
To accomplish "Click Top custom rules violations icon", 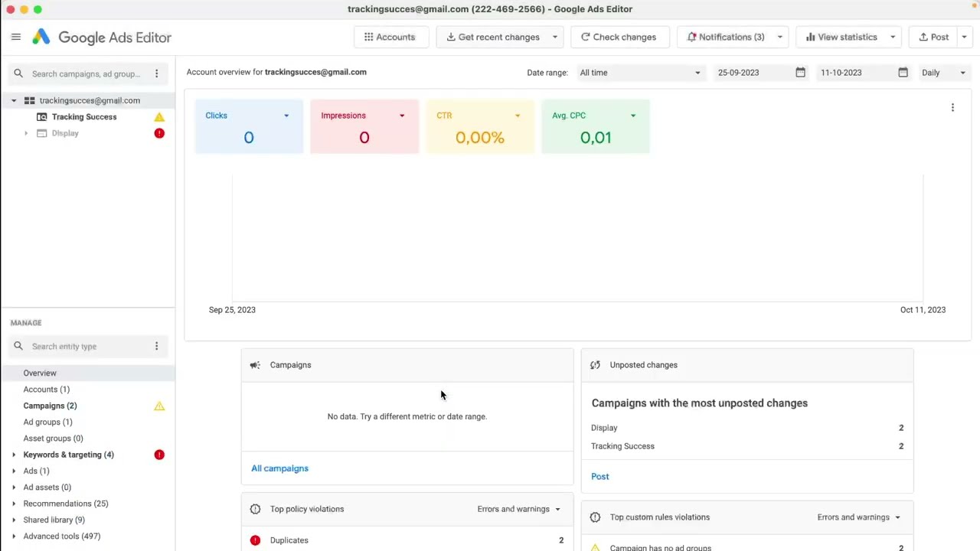I will tap(595, 517).
